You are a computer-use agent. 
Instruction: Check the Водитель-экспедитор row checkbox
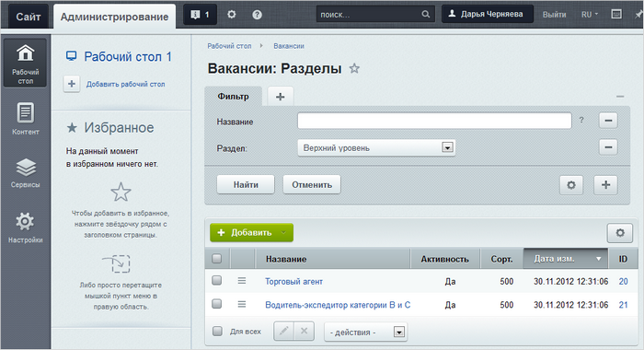point(217,304)
